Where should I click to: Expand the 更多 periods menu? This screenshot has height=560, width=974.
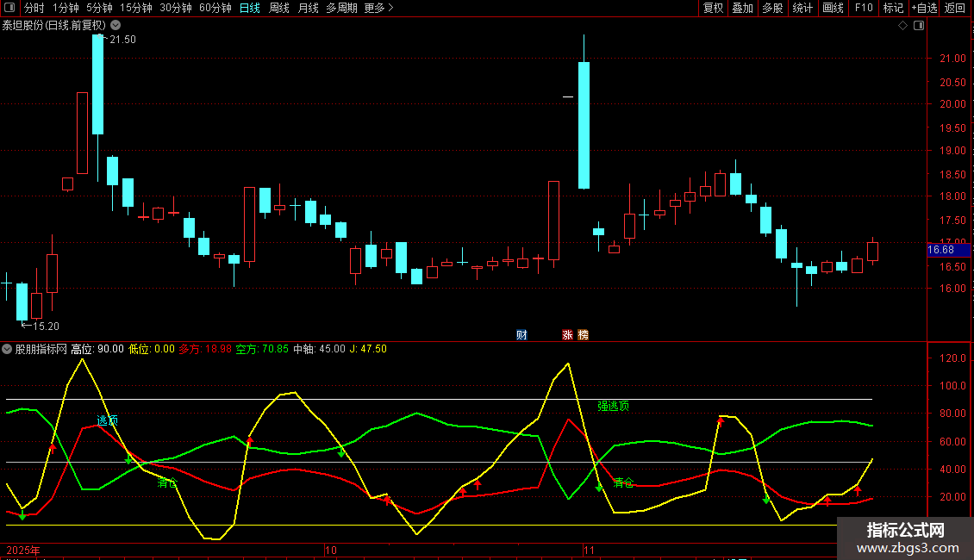(379, 8)
